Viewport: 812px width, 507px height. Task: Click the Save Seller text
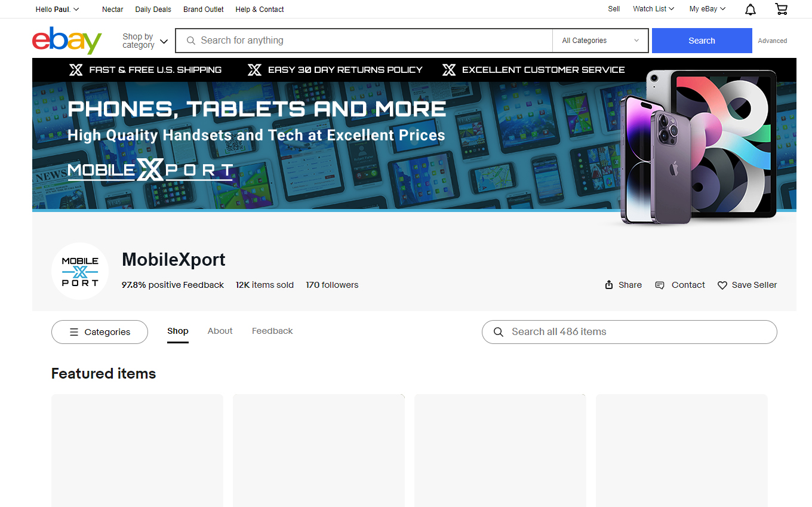754,285
